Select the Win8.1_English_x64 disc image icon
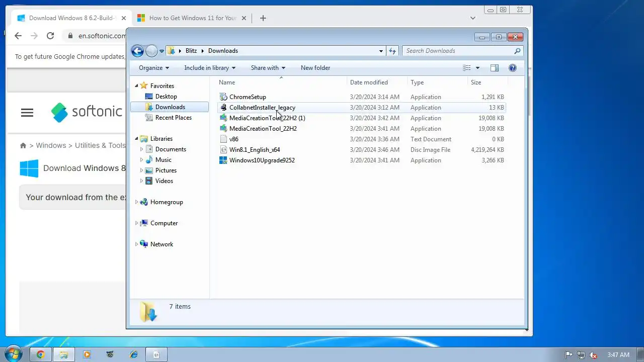Image resolution: width=644 pixels, height=362 pixels. click(x=223, y=150)
